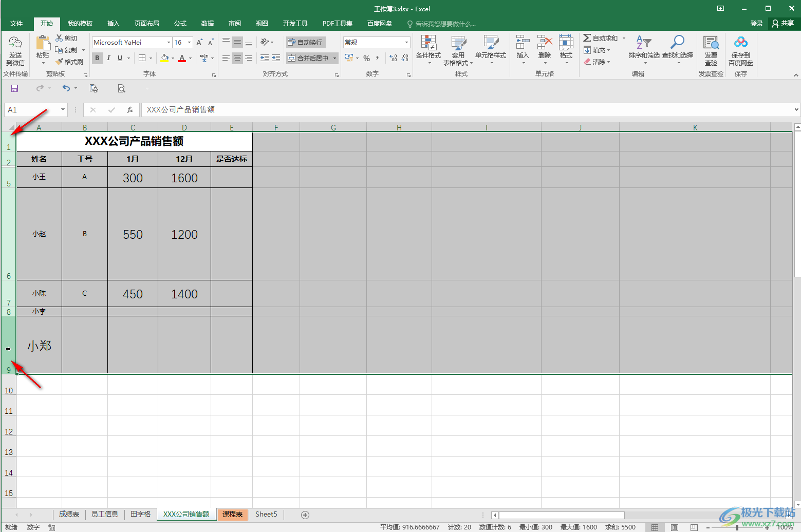
Task: Click the Save floppy disk icon
Action: coord(14,88)
